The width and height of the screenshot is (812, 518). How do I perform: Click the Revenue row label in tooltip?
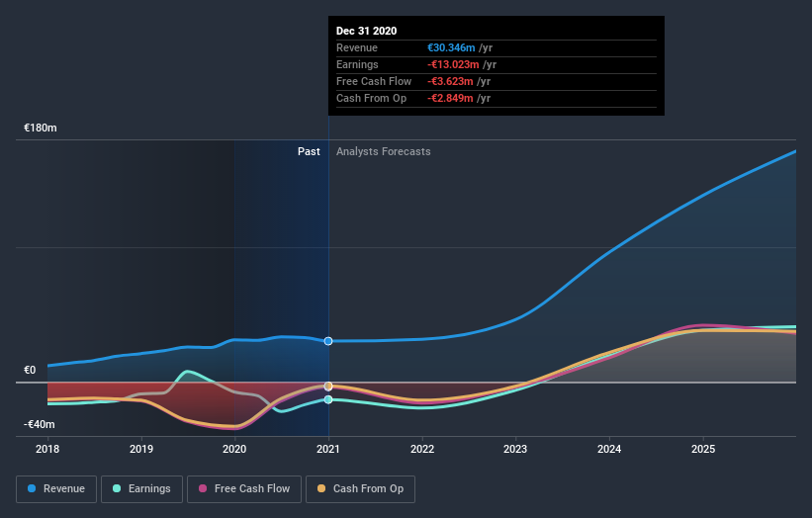point(357,47)
